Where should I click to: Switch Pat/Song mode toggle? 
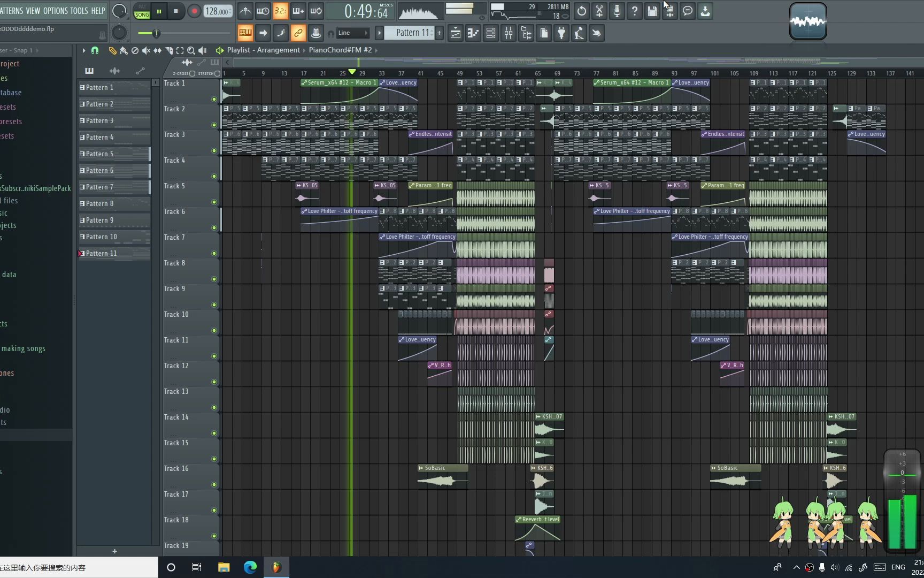tap(142, 11)
